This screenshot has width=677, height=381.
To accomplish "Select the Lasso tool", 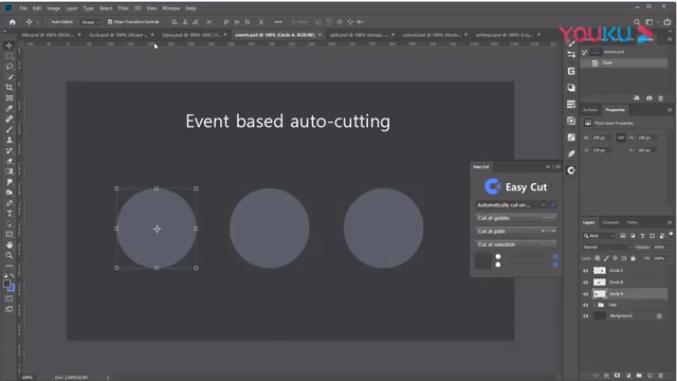I will pos(9,67).
